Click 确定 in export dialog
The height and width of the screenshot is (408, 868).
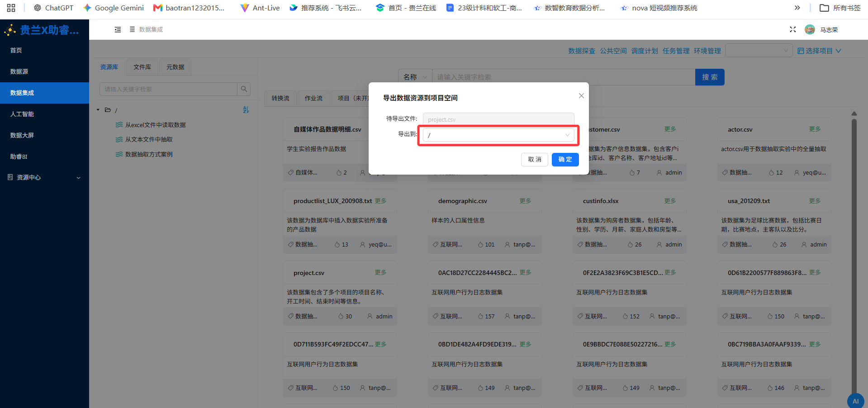click(565, 159)
